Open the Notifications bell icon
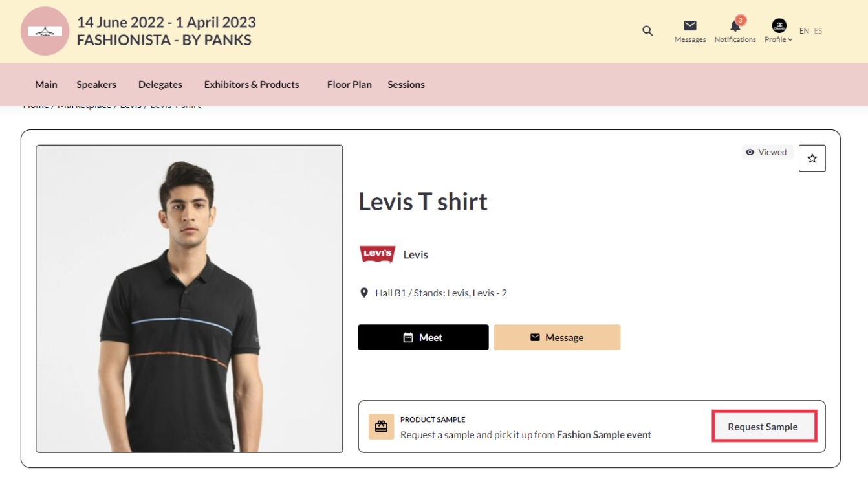 point(735,26)
